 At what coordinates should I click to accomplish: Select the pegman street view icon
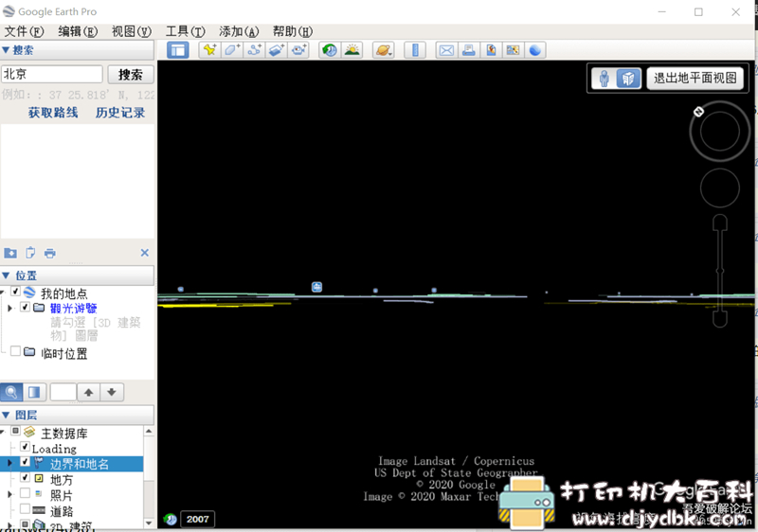click(605, 79)
